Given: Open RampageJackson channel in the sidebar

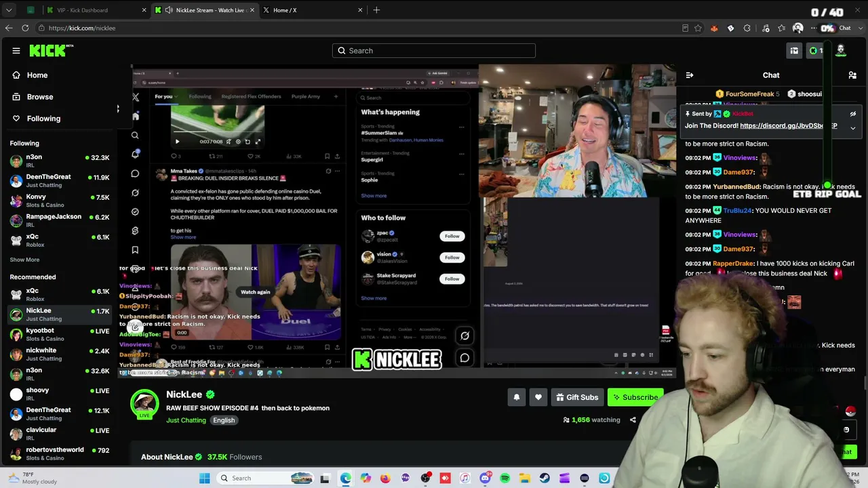Looking at the screenshot, I should tap(59, 220).
